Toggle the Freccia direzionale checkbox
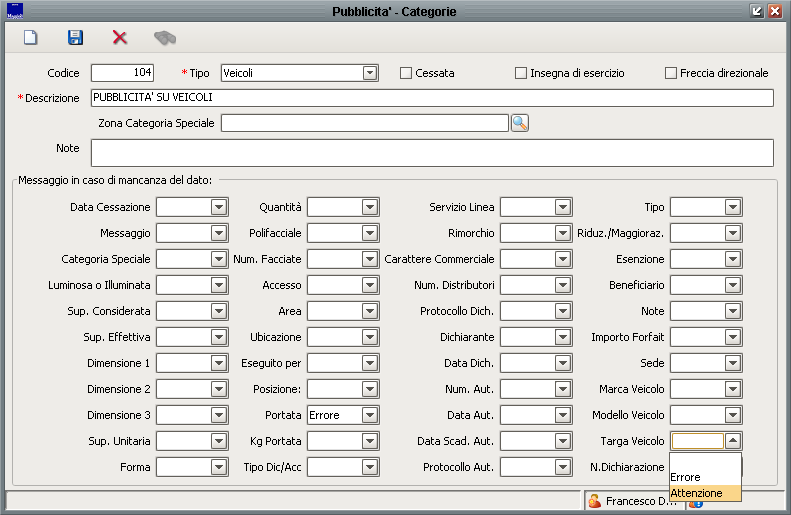This screenshot has width=791, height=515. pyautogui.click(x=671, y=73)
